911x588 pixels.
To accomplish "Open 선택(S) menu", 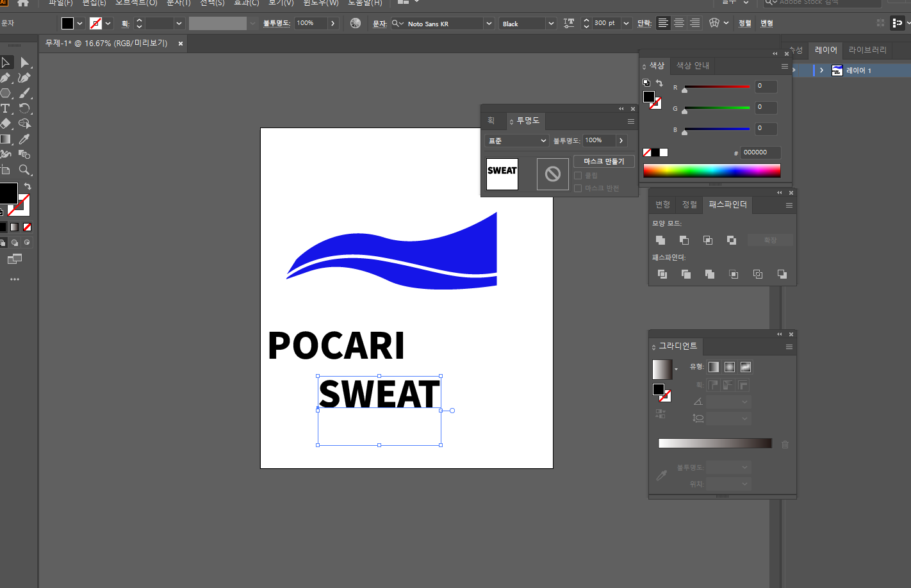I will [x=212, y=3].
